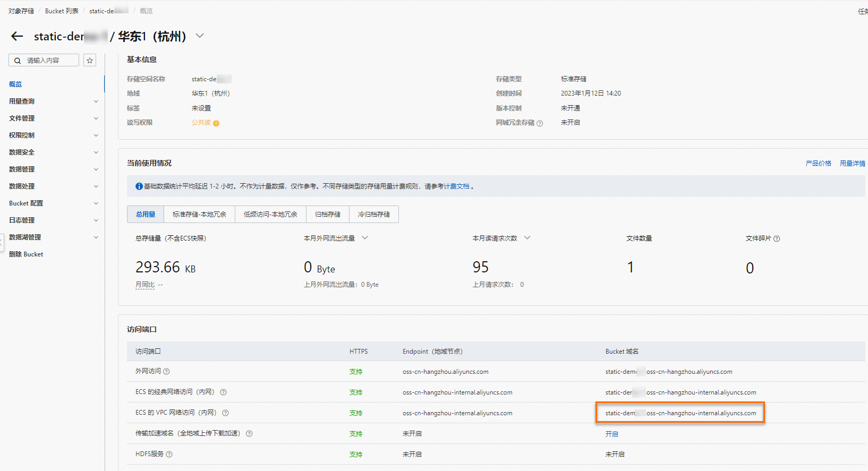Viewport: 868px width, 471px height.
Task: Click help icon next to 外网访问
Action: [x=166, y=372]
